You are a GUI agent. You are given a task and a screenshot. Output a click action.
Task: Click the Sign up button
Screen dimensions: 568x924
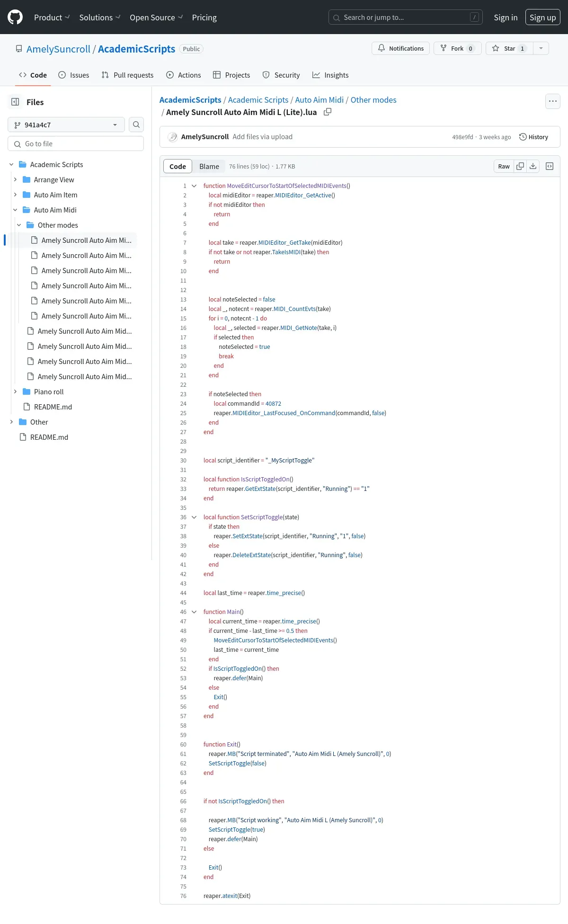click(x=543, y=18)
